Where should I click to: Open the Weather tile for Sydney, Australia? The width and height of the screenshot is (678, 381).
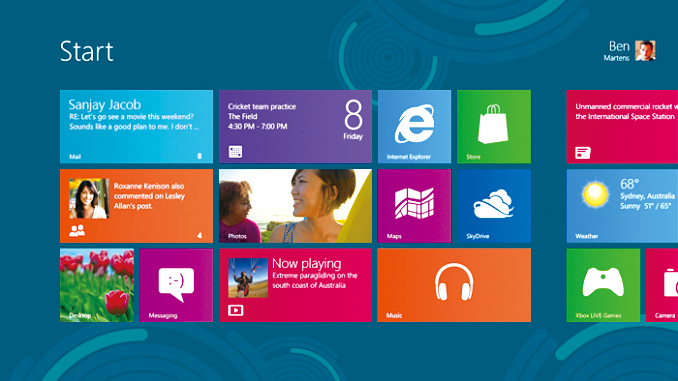point(622,206)
